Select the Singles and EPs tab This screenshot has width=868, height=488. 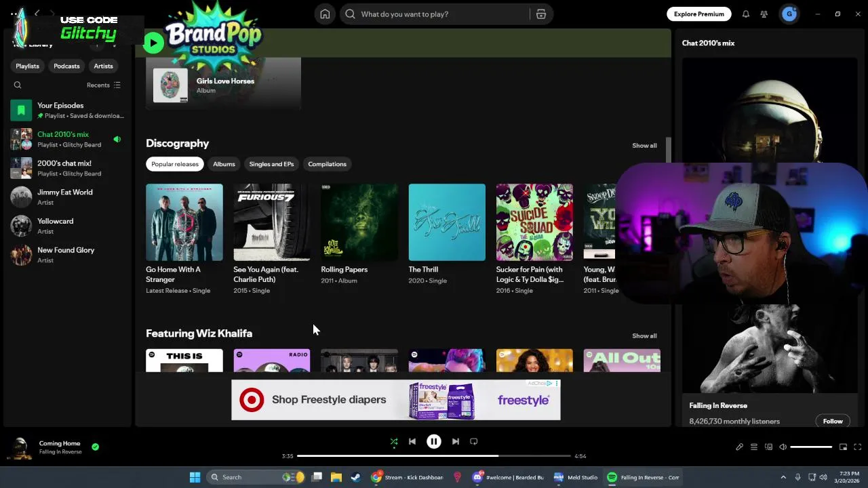[271, 164]
